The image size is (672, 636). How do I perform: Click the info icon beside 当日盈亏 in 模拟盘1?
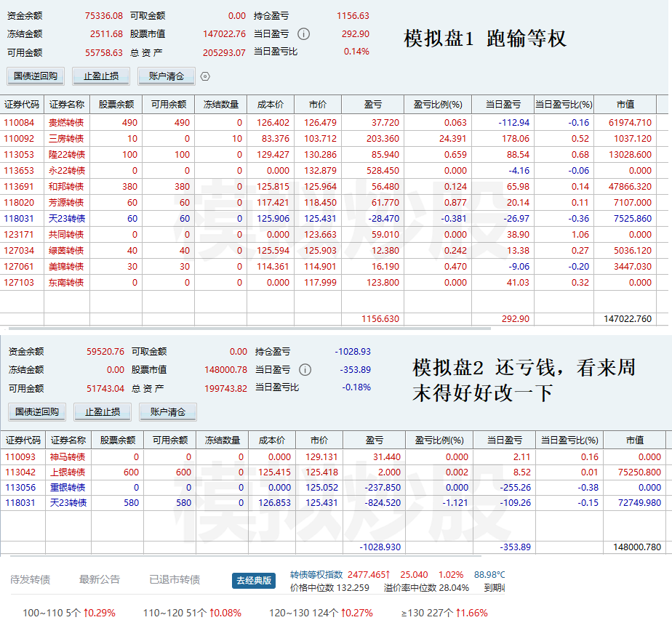pyautogui.click(x=304, y=33)
